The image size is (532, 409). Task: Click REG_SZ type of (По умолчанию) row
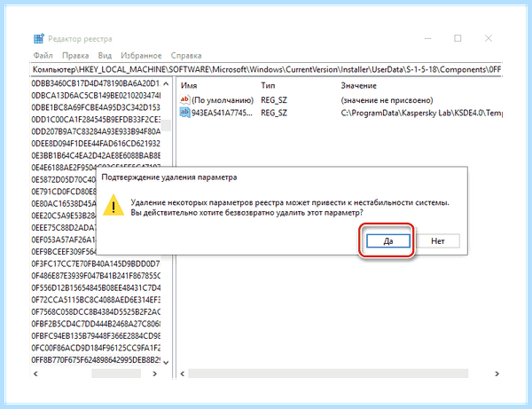click(274, 100)
